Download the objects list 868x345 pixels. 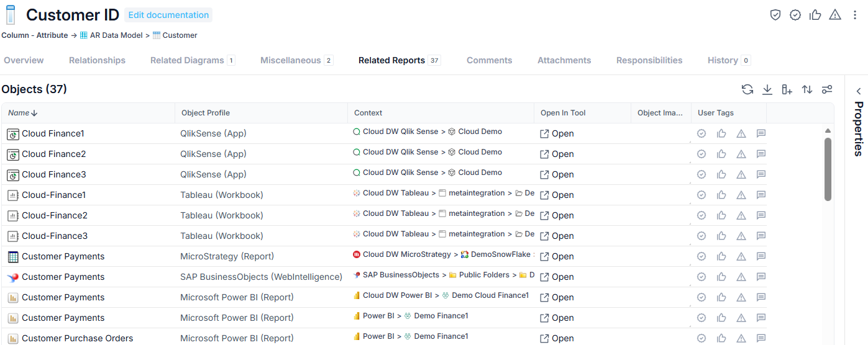[x=767, y=89]
